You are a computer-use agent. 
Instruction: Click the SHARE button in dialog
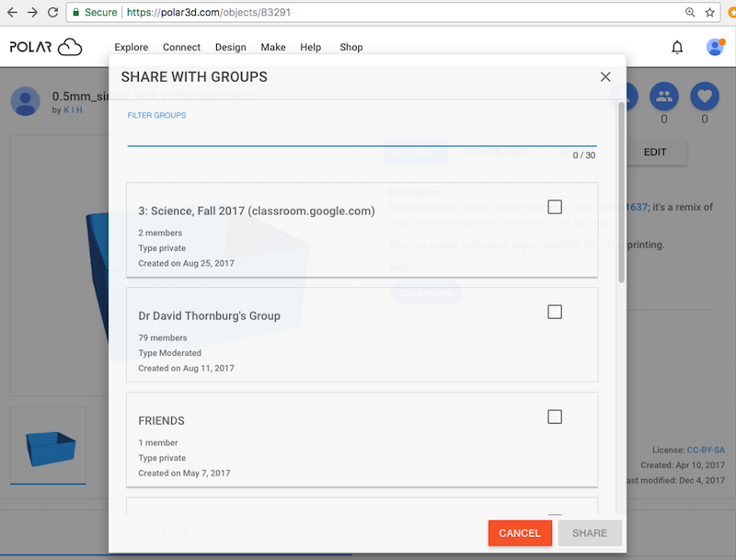(590, 533)
